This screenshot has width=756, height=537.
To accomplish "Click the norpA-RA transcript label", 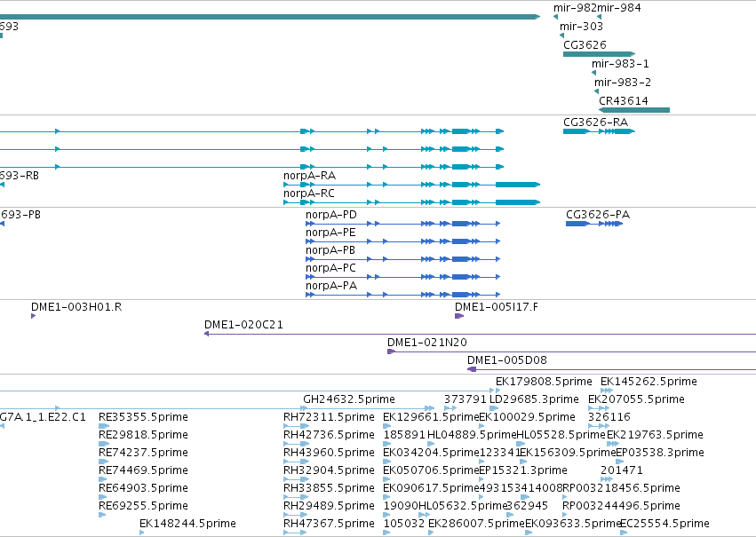I will click(309, 176).
